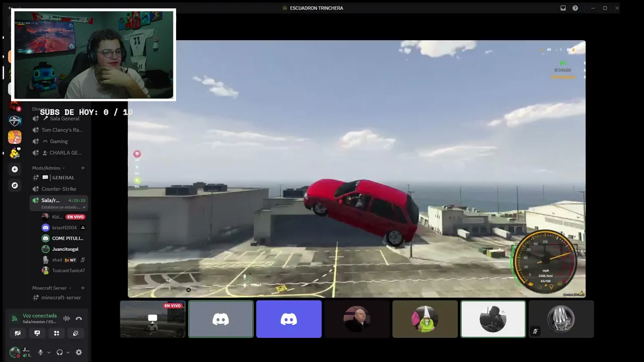Select user Juancitoogal in the voice channel
Viewport: 644px width, 362px height.
pyautogui.click(x=63, y=249)
